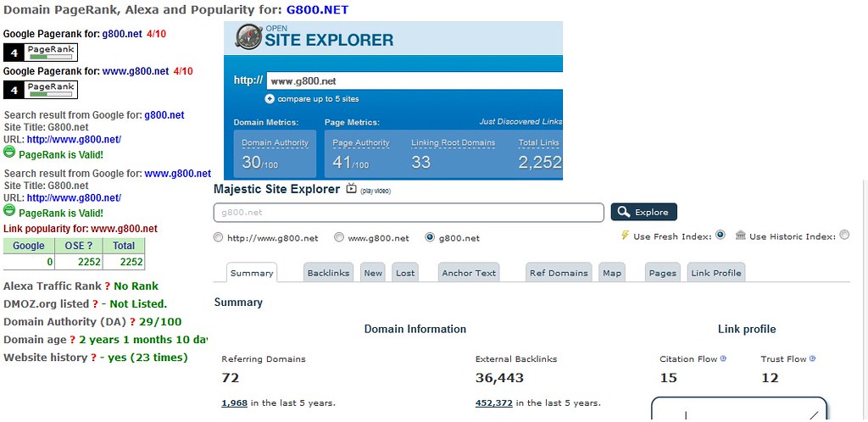Select the www.g800.net radio option
This screenshot has height=422, width=868.
click(x=339, y=237)
